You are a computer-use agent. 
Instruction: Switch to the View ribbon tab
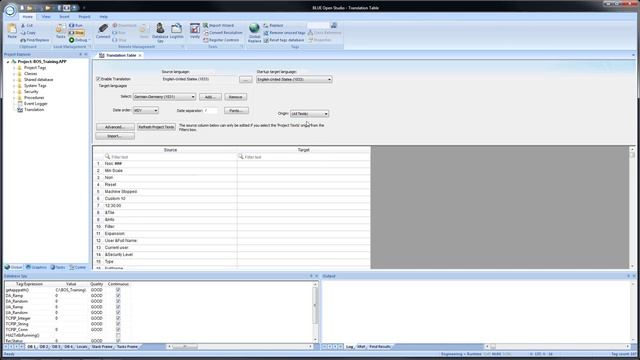[46, 17]
